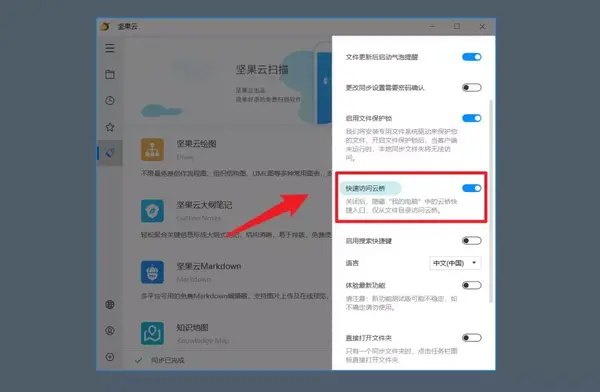Click the 坚果云绘图 orange flowchart icon
The width and height of the screenshot is (600, 392).
point(152,150)
